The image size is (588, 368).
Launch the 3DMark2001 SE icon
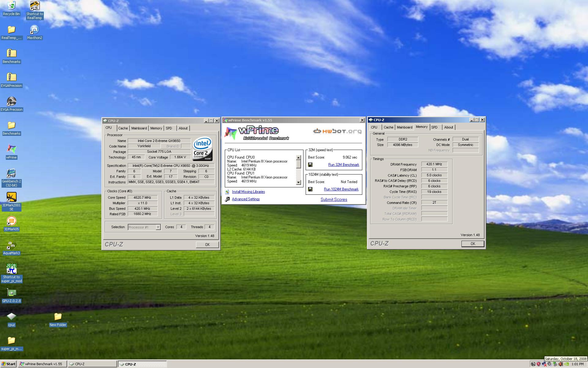pyautogui.click(x=11, y=201)
